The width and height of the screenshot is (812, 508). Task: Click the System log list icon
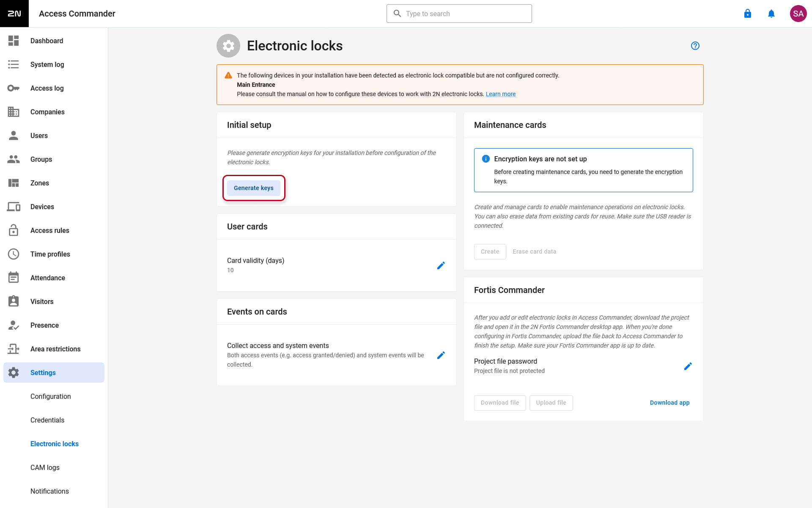(14, 64)
